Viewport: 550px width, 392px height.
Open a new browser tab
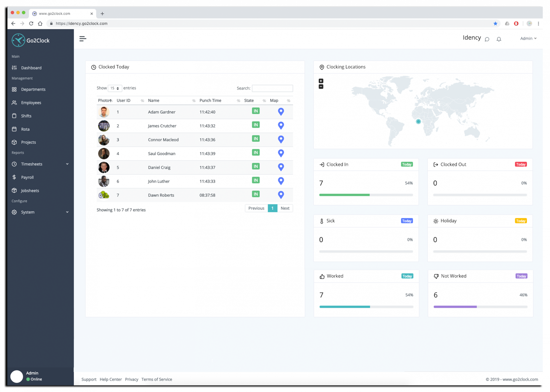coord(102,13)
